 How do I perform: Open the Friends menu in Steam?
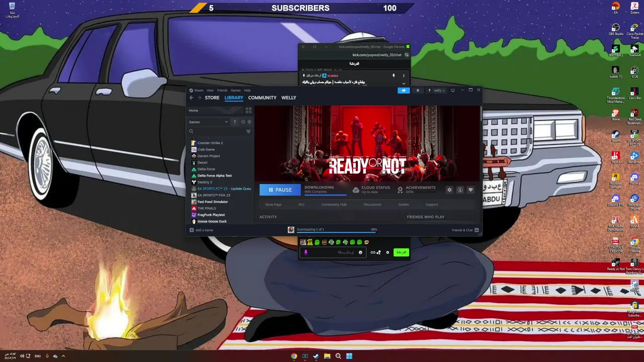pyautogui.click(x=222, y=90)
